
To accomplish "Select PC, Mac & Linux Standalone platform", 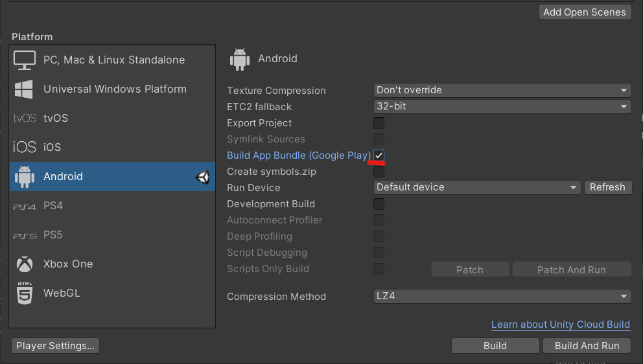I will click(x=112, y=60).
